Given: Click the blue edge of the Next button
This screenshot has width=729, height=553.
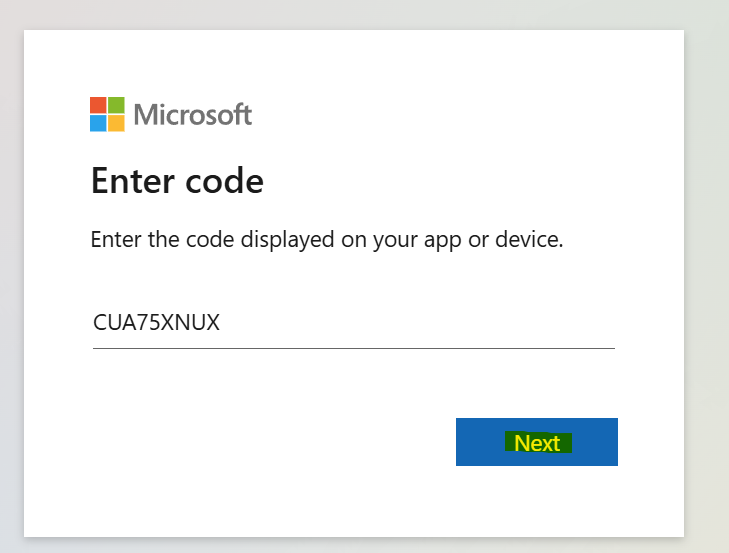Looking at the screenshot, I should tap(470, 442).
